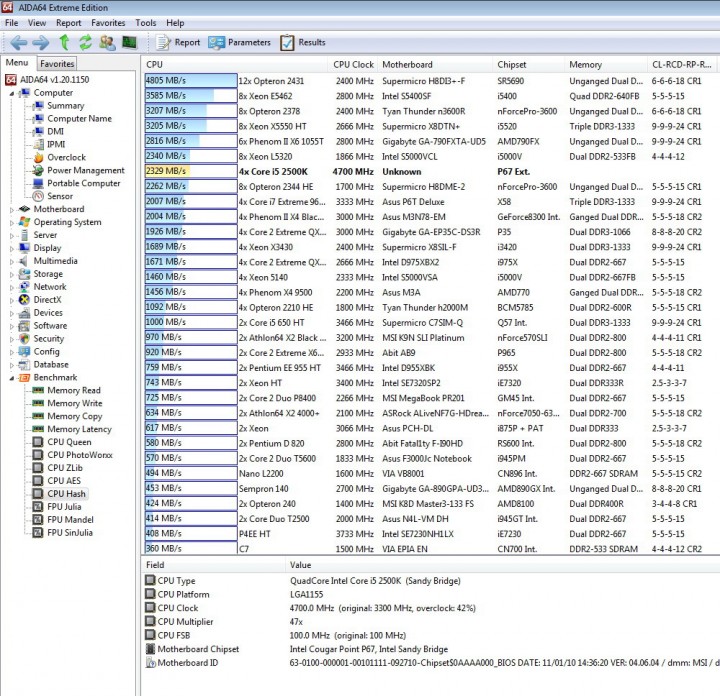Select the Security shield icon

[24, 339]
